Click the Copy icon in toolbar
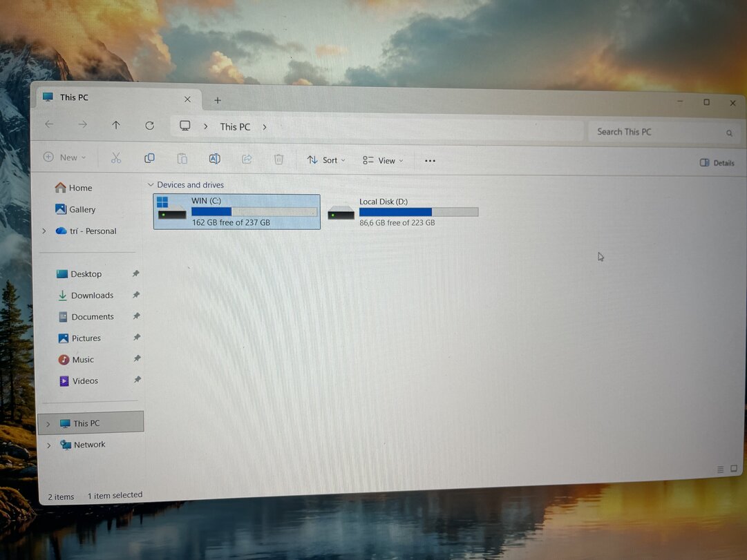Image resolution: width=747 pixels, height=560 pixels. click(x=149, y=157)
